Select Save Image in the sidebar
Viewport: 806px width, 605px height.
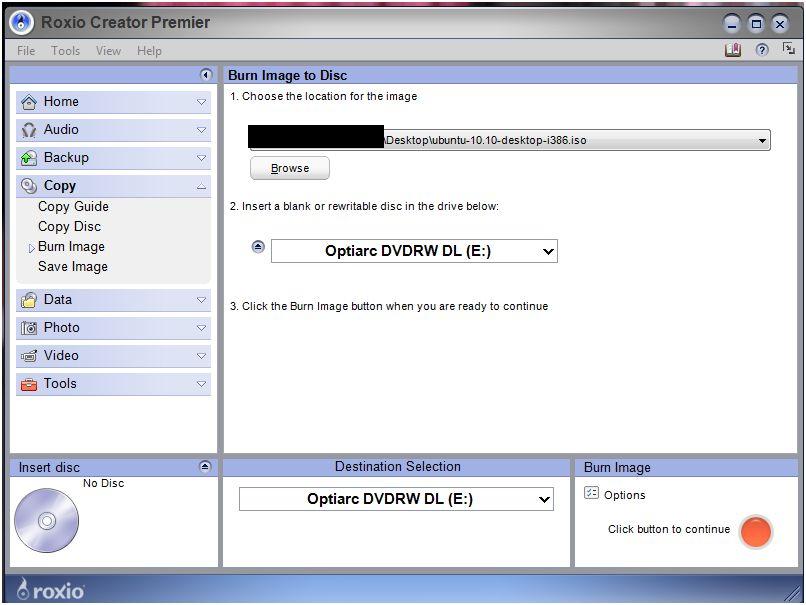pyautogui.click(x=73, y=267)
